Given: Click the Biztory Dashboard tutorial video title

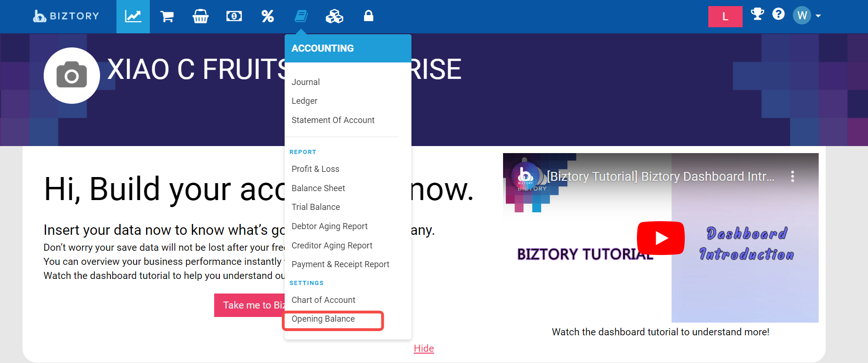Looking at the screenshot, I should coord(660,177).
